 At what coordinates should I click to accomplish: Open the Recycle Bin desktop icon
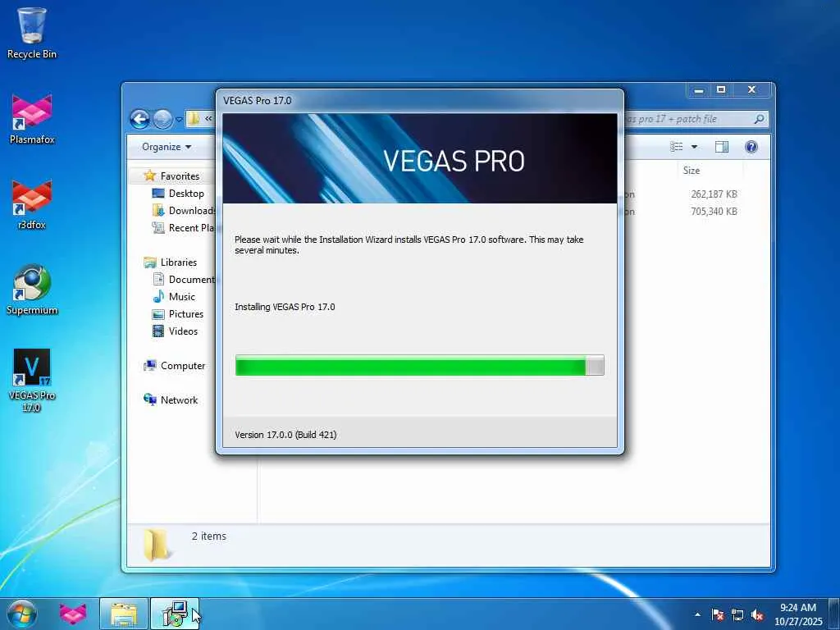click(x=32, y=33)
